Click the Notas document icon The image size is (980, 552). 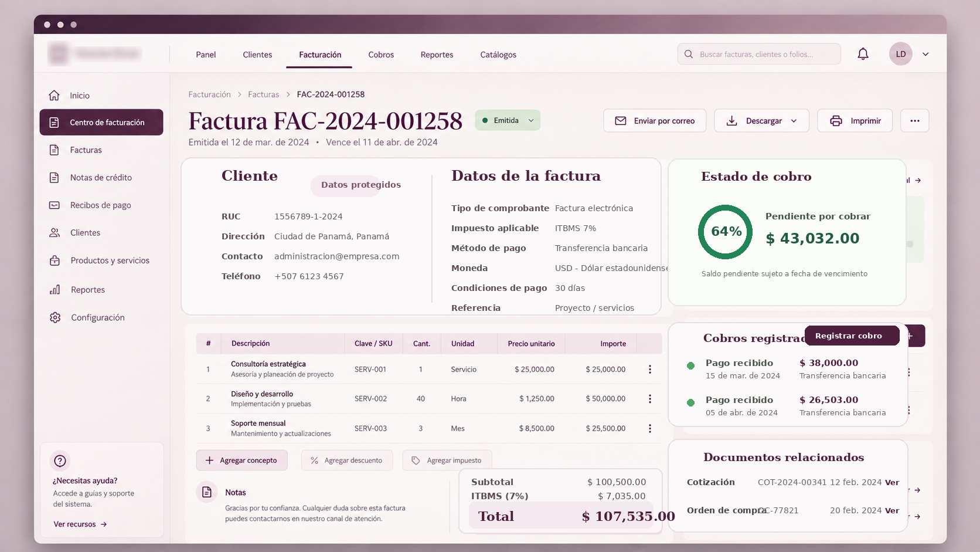(206, 492)
